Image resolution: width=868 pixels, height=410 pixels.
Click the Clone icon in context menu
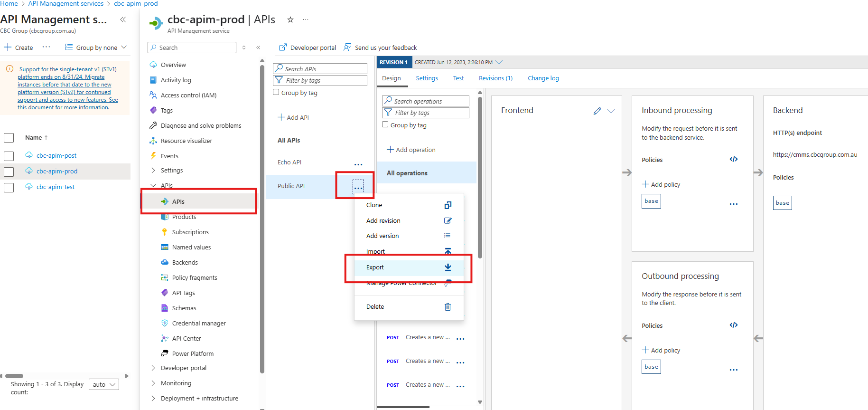click(x=448, y=205)
